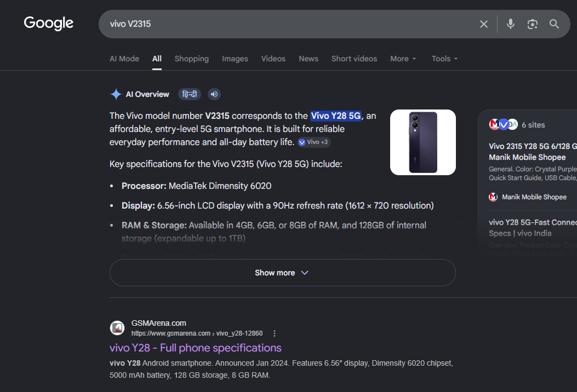Expand AI Overview with Show more
This screenshot has height=392, width=577.
coord(283,273)
